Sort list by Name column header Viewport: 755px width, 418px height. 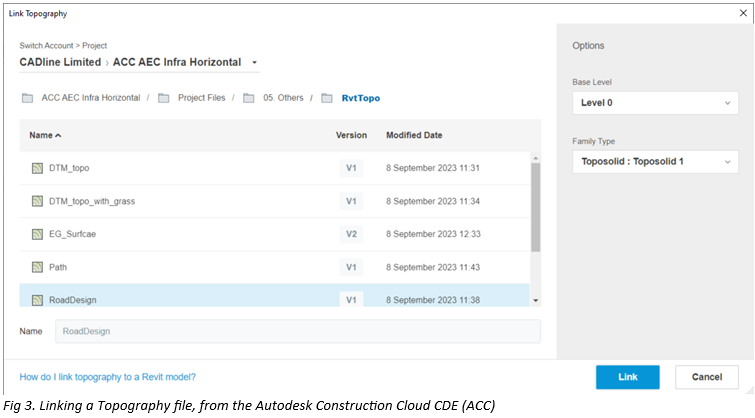45,135
